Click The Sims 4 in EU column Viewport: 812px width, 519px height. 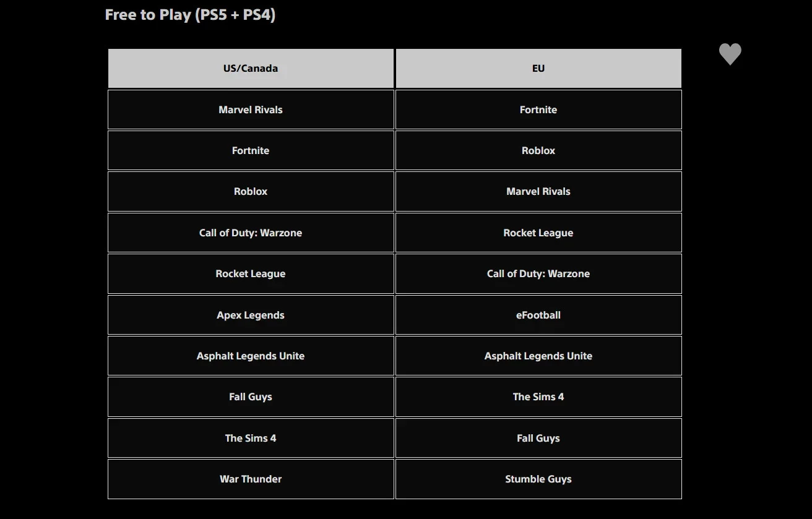point(538,397)
